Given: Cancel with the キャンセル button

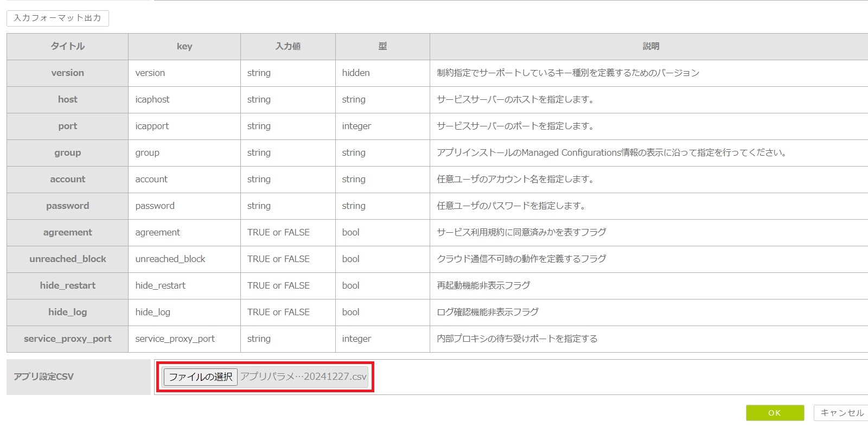Looking at the screenshot, I should pos(841,413).
